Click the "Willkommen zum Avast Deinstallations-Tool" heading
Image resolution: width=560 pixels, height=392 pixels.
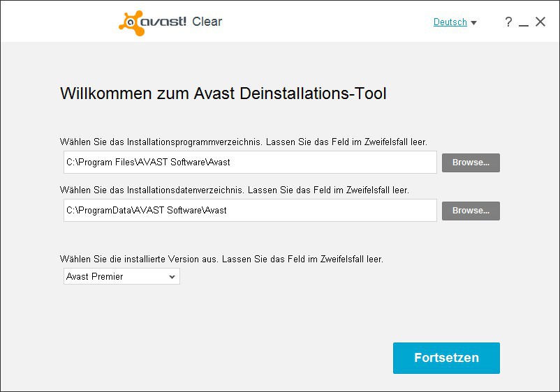tap(223, 93)
